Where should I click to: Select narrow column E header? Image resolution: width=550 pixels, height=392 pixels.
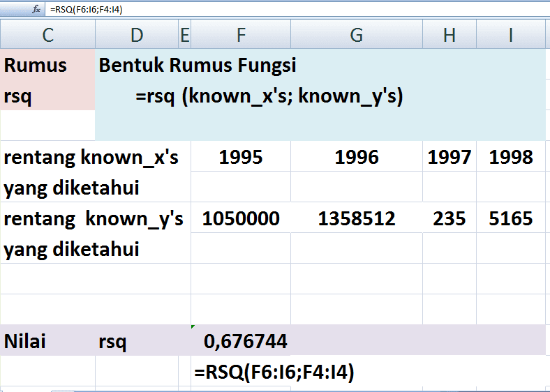tap(185, 35)
